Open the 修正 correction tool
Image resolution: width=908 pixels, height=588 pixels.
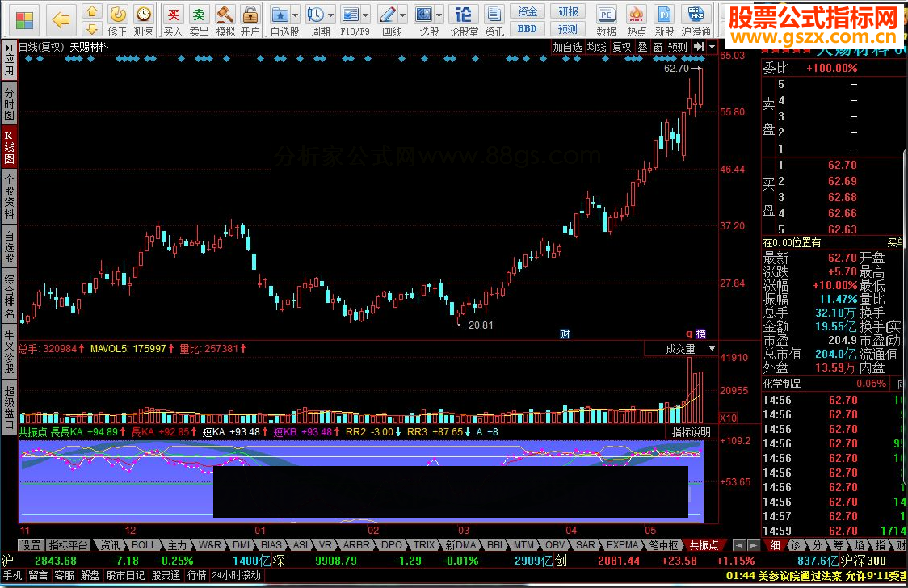(x=118, y=20)
